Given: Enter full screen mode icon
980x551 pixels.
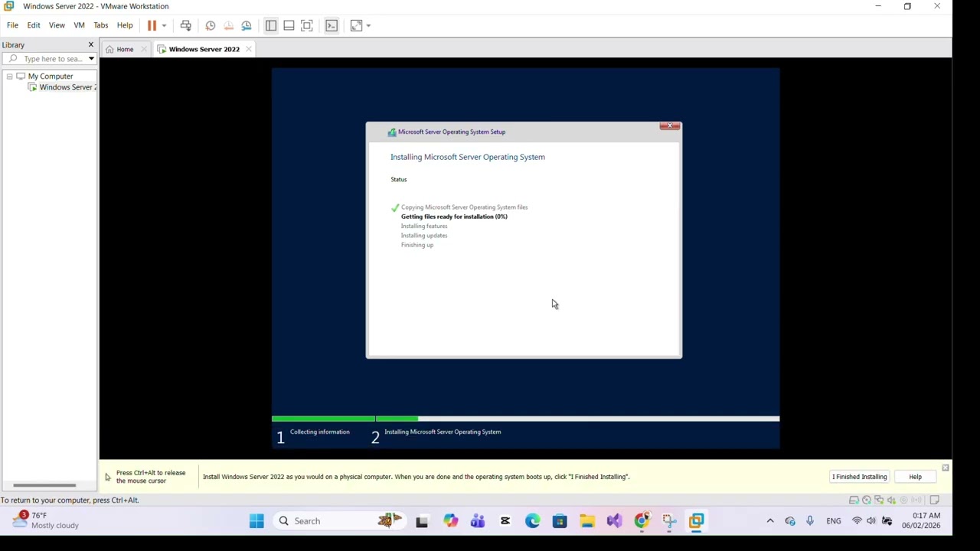Looking at the screenshot, I should tap(307, 25).
